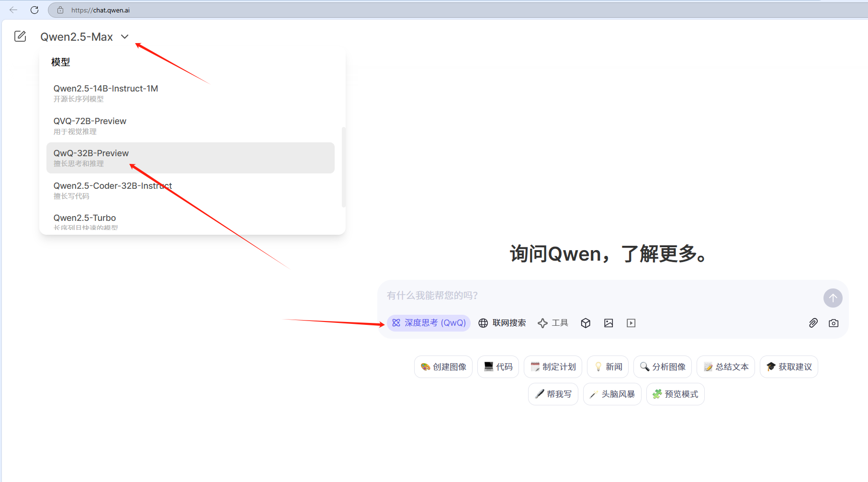
Task: Click the 获取建议 suggestion chip
Action: 789,367
